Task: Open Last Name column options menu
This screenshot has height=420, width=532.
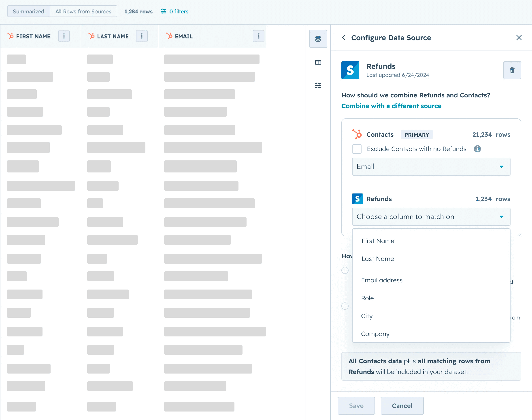Action: tap(142, 36)
